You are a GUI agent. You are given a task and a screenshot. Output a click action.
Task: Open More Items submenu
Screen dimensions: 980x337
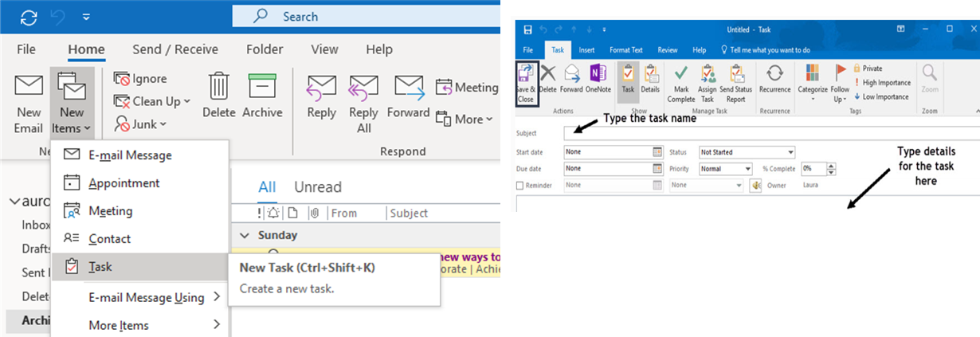click(x=139, y=325)
